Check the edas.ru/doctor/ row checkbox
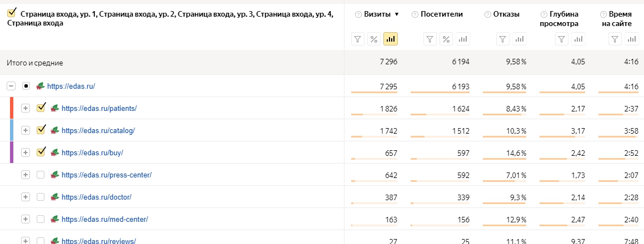The width and height of the screenshot is (644, 244). click(41, 197)
